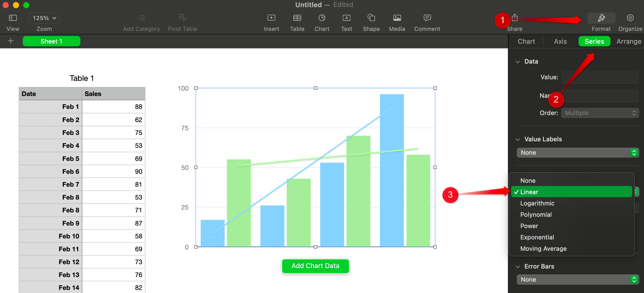Image resolution: width=644 pixels, height=293 pixels.
Task: Select the Date column header cell
Action: (x=50, y=94)
